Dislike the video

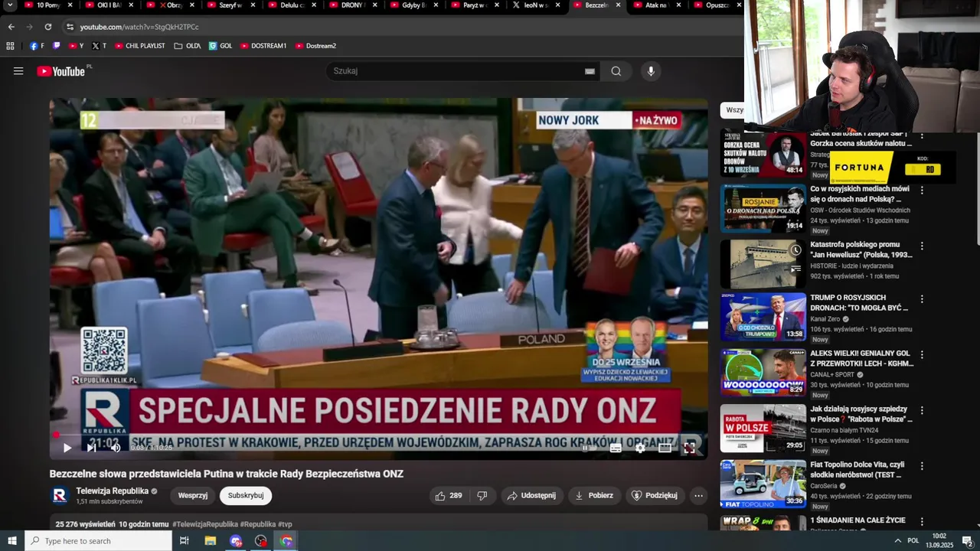point(482,496)
